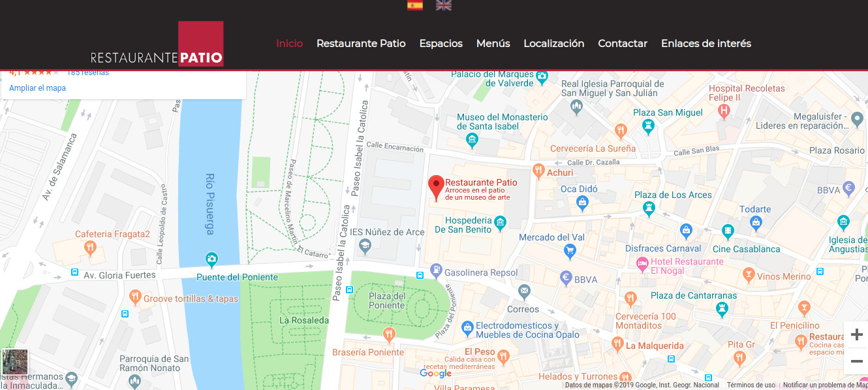Click the Google logo on the map
Screen dimensions: 868x390
click(436, 374)
